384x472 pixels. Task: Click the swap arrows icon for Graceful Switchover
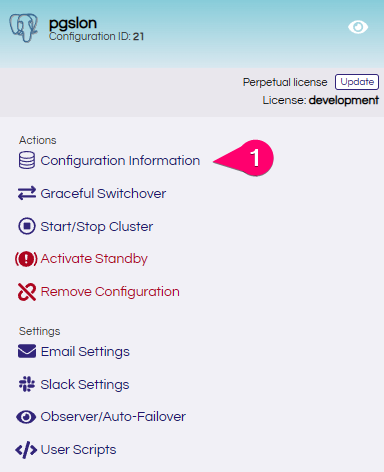[x=27, y=193]
